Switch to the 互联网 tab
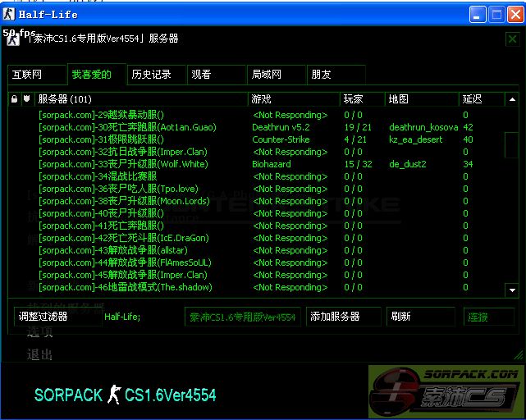The width and height of the screenshot is (526, 420). click(x=37, y=75)
